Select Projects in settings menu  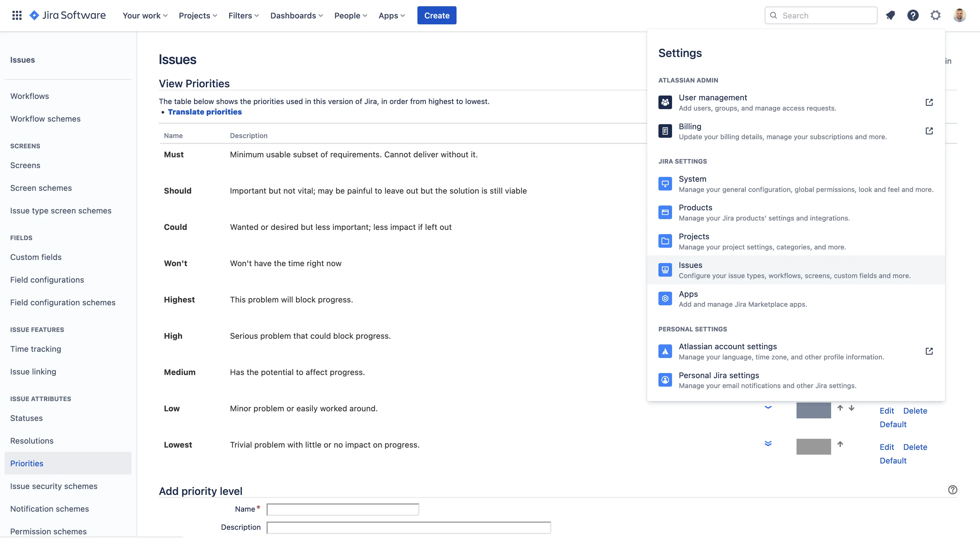coord(796,241)
